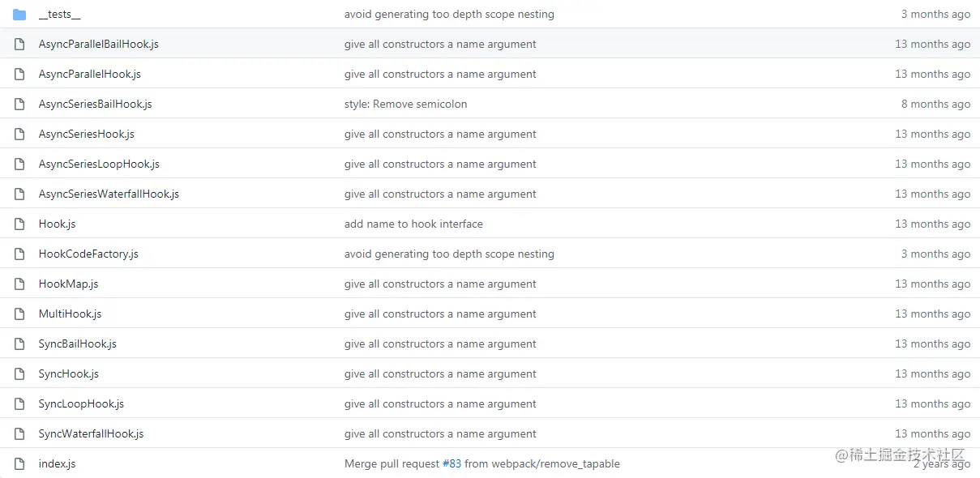Image resolution: width=980 pixels, height=478 pixels.
Task: Open AsyncParallelHook.js file
Action: (89, 75)
